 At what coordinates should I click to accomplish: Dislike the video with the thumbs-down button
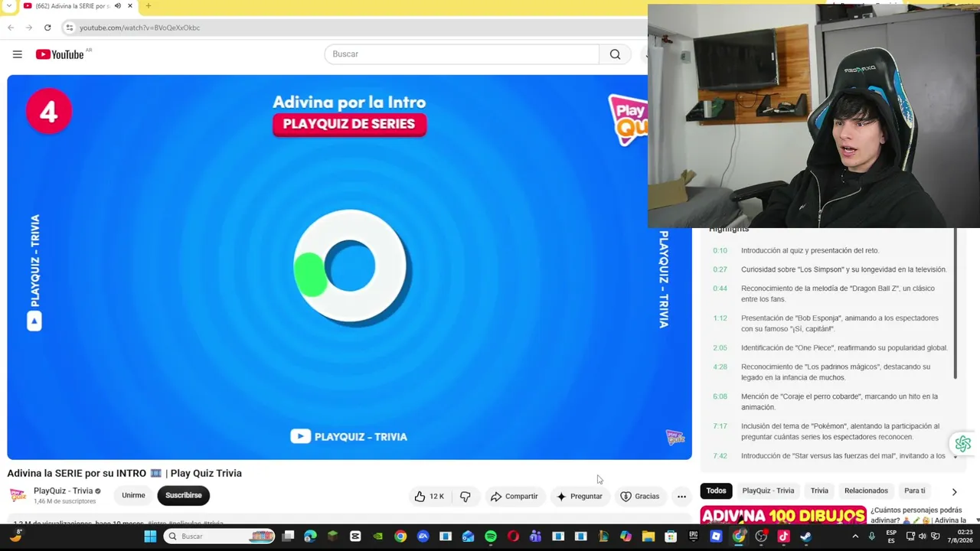465,497
